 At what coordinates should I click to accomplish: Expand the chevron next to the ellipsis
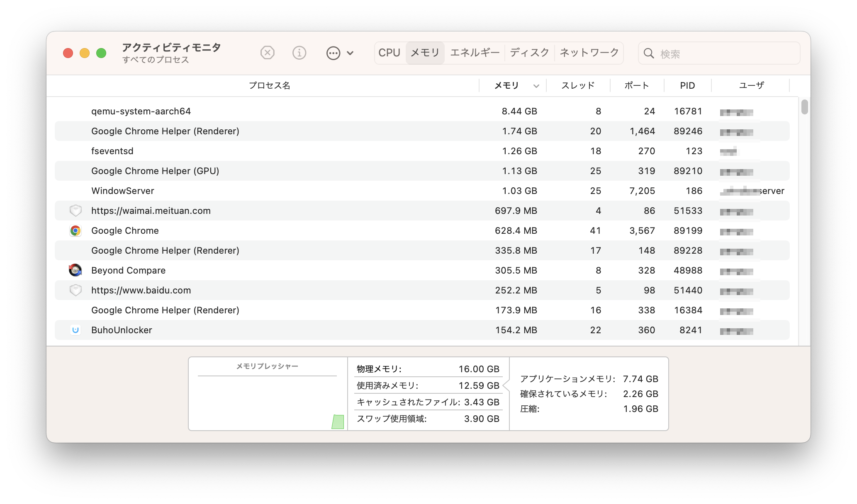coord(350,53)
